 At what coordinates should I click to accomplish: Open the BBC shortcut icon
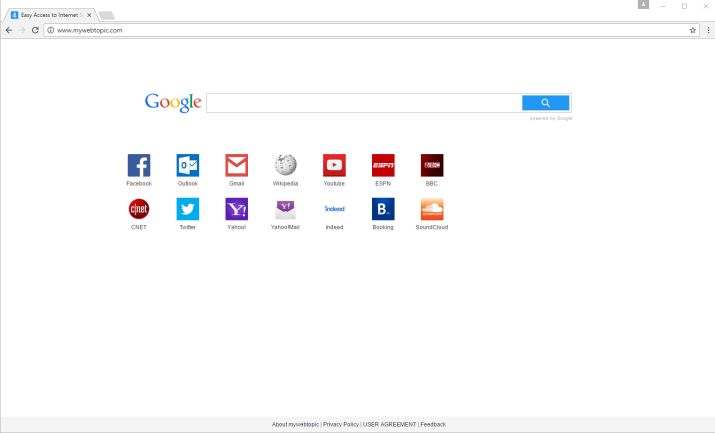[432, 165]
